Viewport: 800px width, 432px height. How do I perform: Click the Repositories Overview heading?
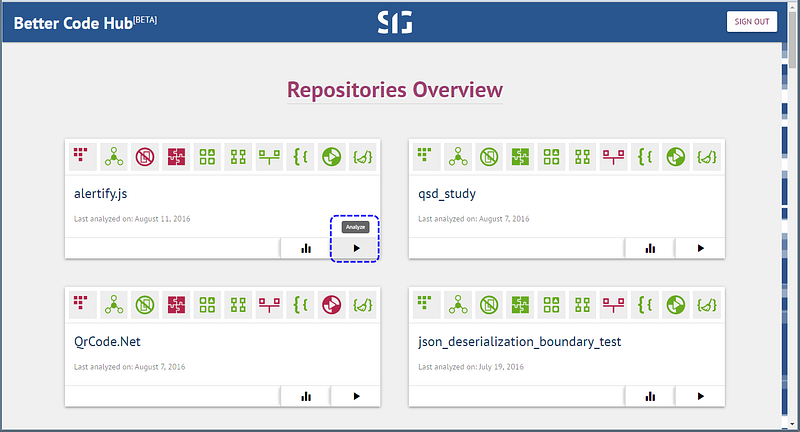click(x=395, y=90)
